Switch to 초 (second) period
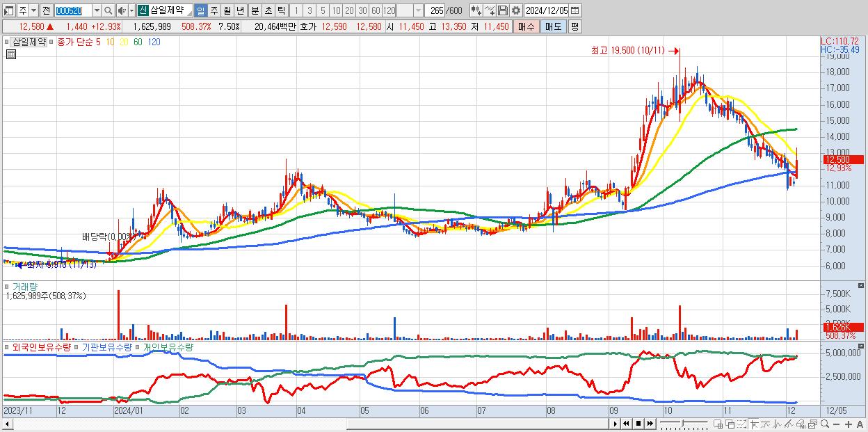 point(268,10)
